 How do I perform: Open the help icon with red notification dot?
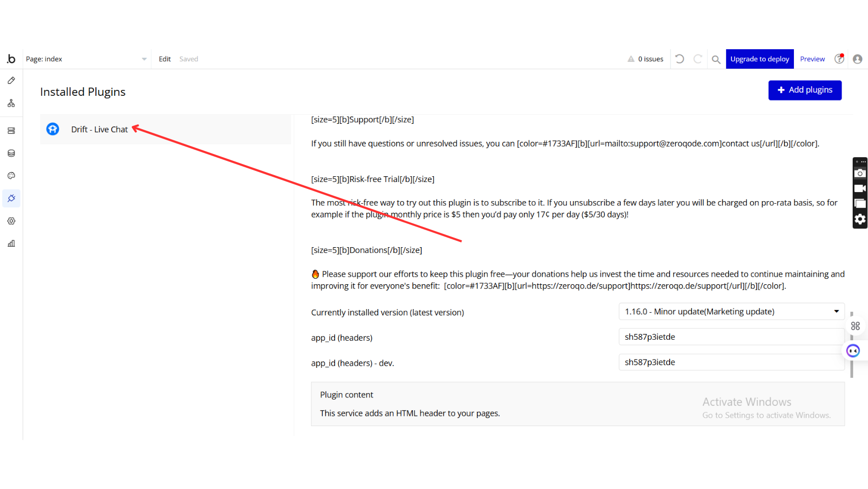pyautogui.click(x=839, y=59)
